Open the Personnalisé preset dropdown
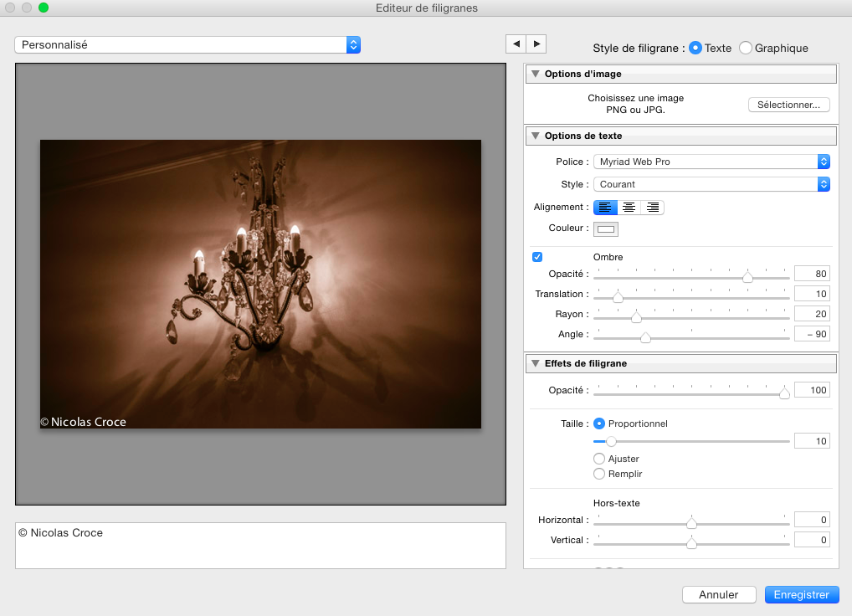The height and width of the screenshot is (616, 852). click(187, 45)
